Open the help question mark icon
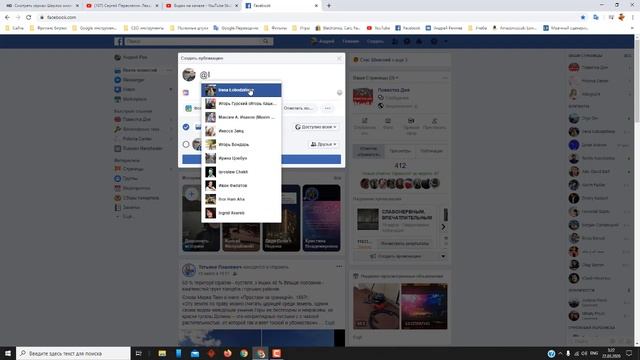Viewport: 640px width, 360px height. point(434,41)
